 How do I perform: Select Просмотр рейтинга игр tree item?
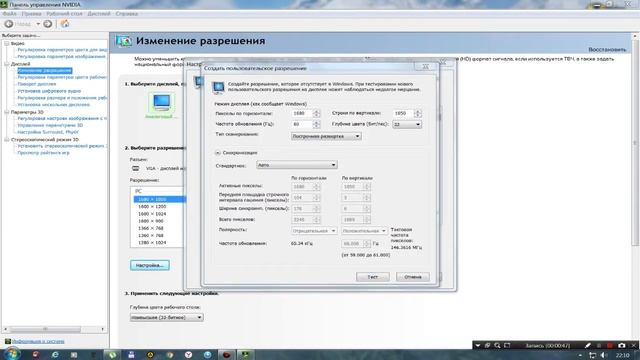point(43,153)
